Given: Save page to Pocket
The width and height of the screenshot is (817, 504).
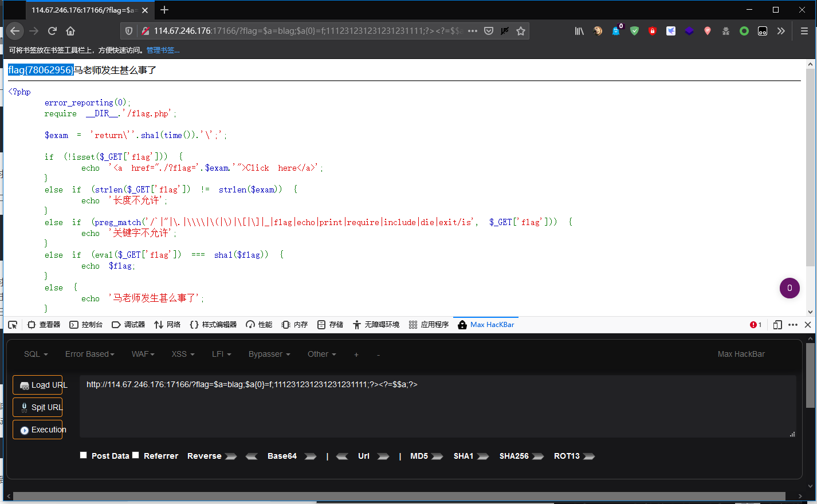Looking at the screenshot, I should (x=489, y=31).
